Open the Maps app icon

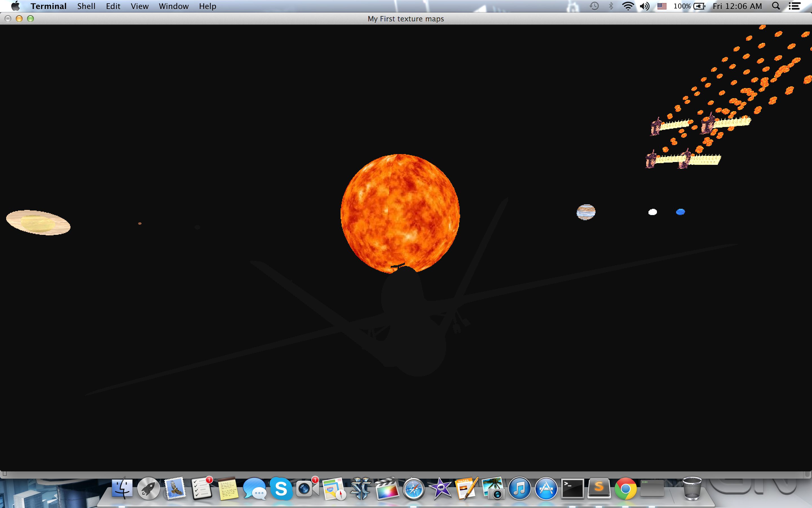click(334, 488)
